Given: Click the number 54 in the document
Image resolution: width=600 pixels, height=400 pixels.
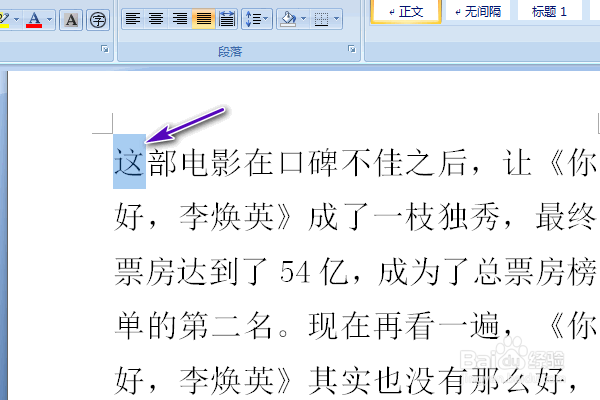Looking at the screenshot, I should tap(295, 272).
